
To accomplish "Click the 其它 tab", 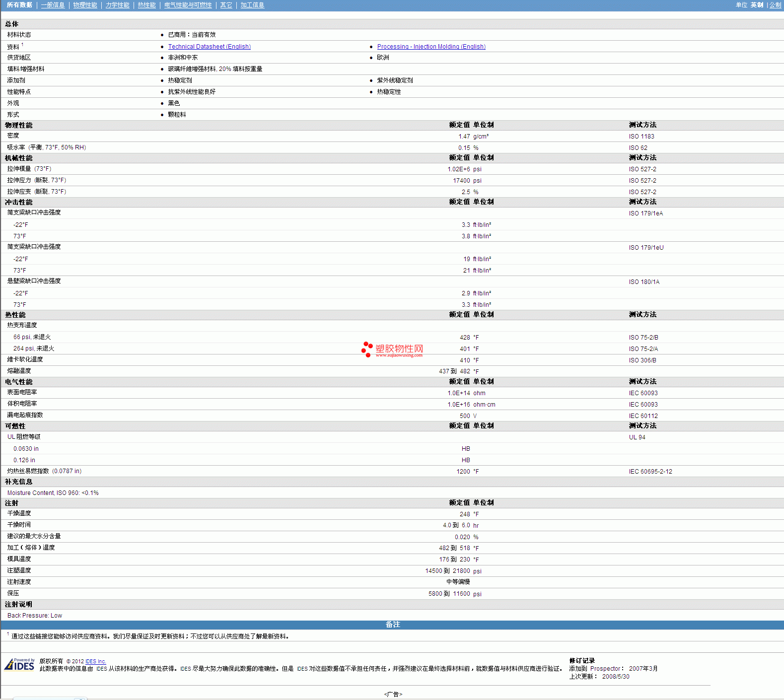I will tap(226, 5).
